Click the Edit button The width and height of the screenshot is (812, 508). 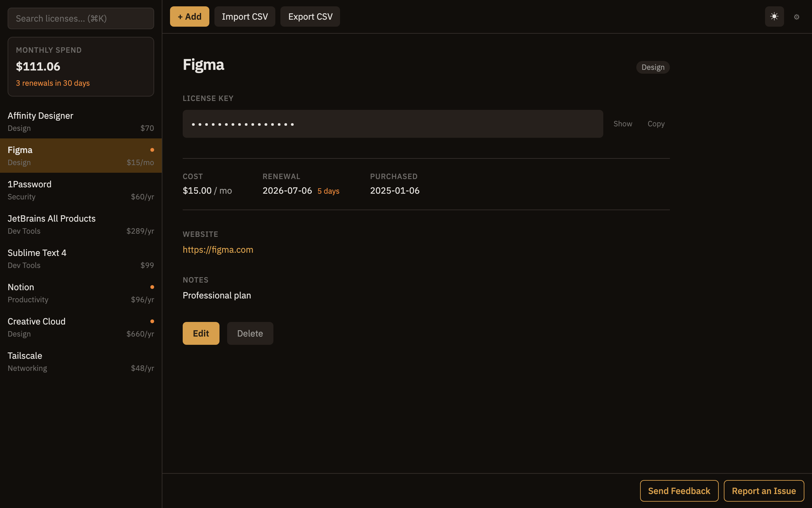click(x=201, y=333)
